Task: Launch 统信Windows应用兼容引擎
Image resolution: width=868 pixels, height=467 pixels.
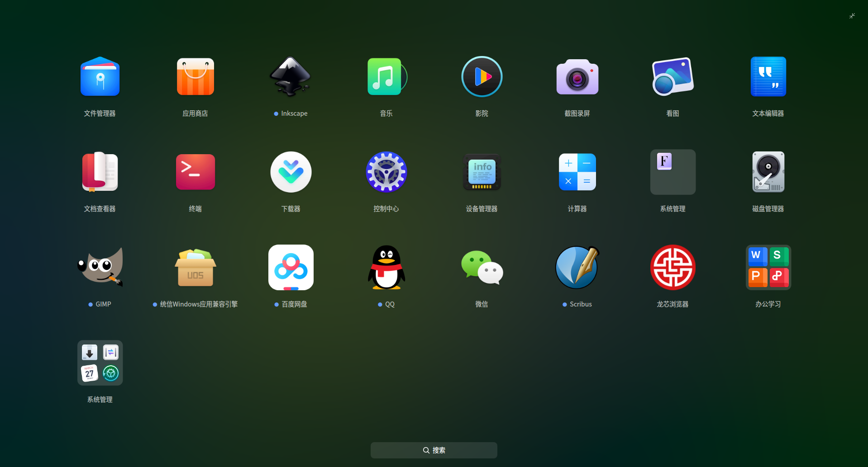Action: point(196,267)
